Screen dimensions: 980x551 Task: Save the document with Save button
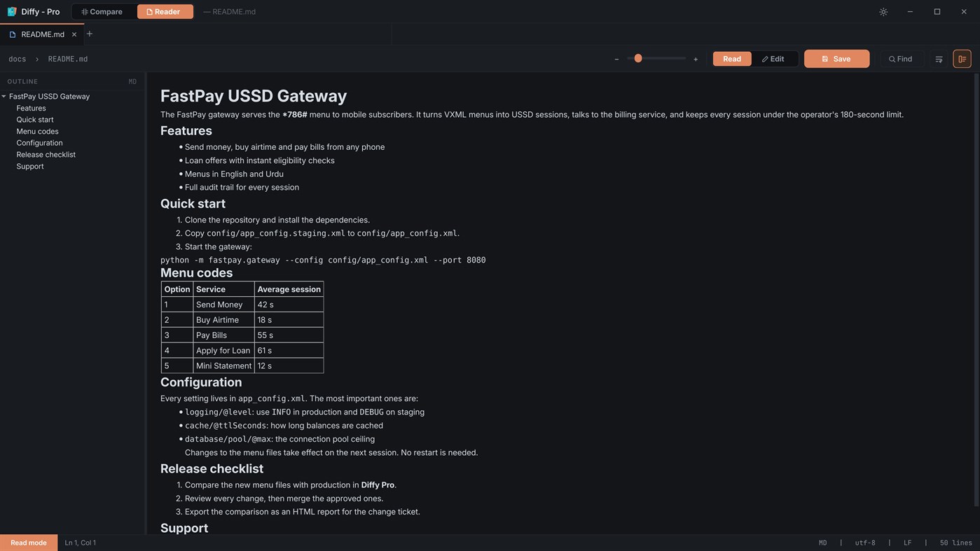(x=836, y=59)
